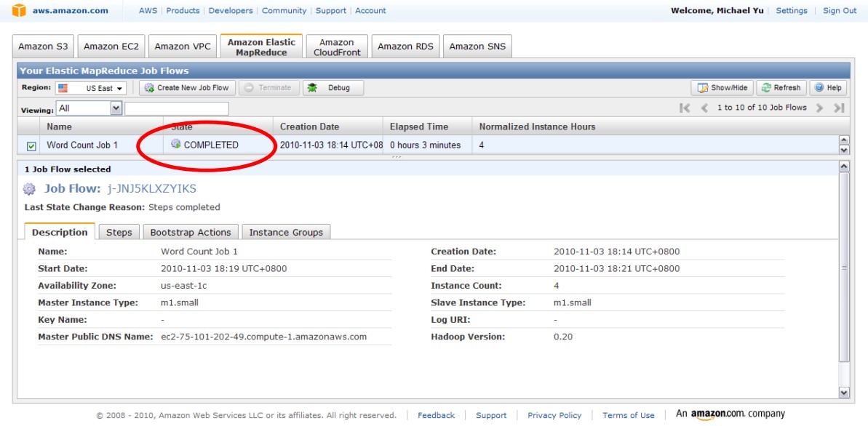Select the Amazon Elastic MapReduce tab
The width and height of the screenshot is (868, 426).
pos(261,47)
